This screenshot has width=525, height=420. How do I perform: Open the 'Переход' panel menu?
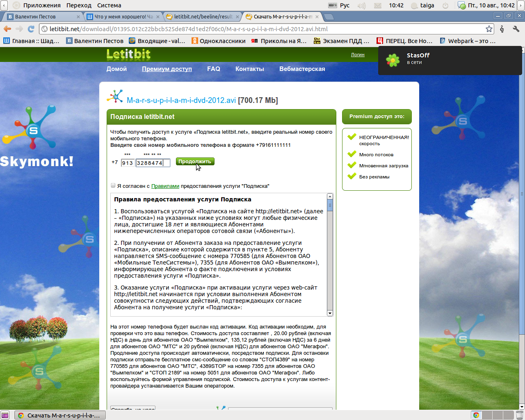(79, 5)
